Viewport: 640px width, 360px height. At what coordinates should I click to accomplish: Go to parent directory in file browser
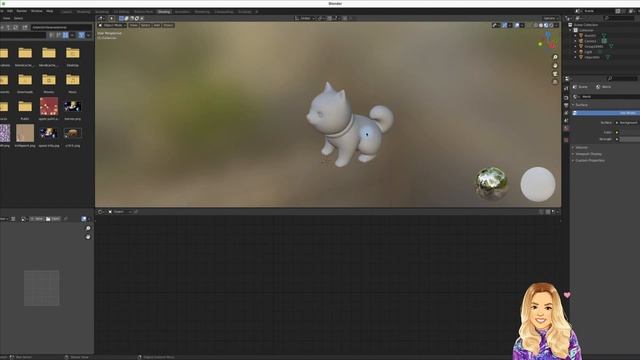point(9,27)
